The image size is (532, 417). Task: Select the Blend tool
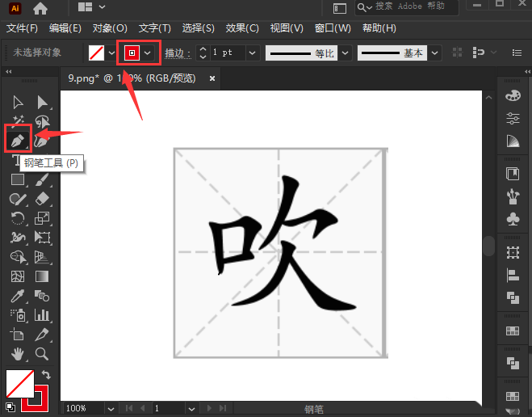tap(42, 296)
